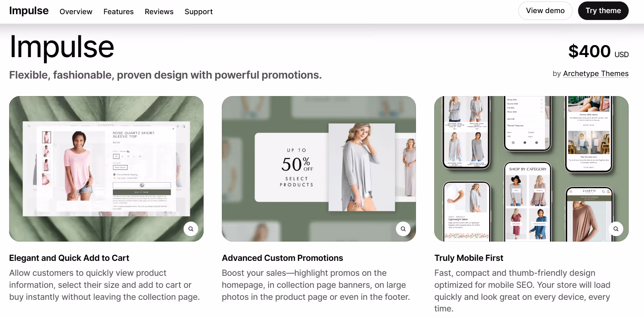Click the Try theme button

(603, 11)
